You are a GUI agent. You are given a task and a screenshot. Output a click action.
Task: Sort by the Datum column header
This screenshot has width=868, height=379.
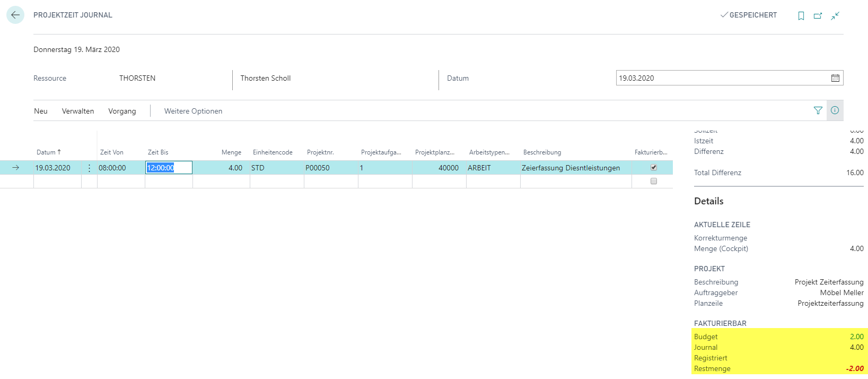49,152
